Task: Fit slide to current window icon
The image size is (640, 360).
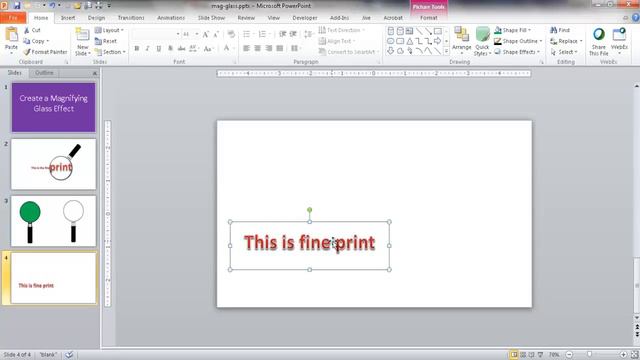Action: 635,355
